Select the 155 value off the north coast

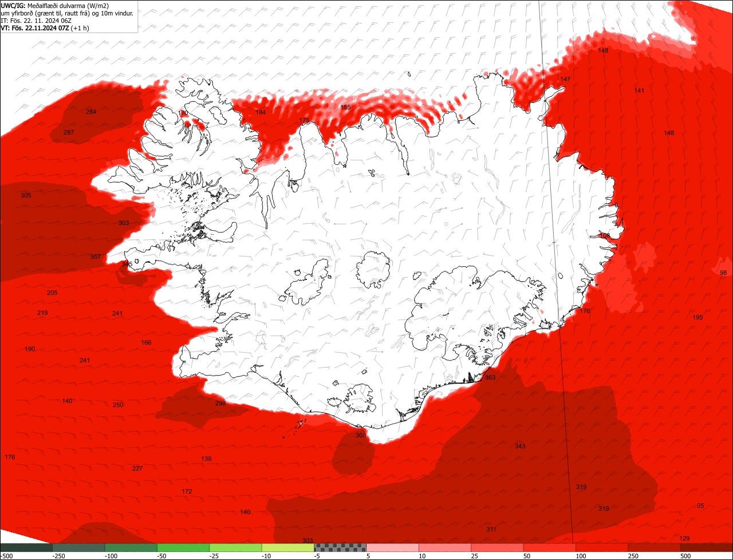click(345, 107)
